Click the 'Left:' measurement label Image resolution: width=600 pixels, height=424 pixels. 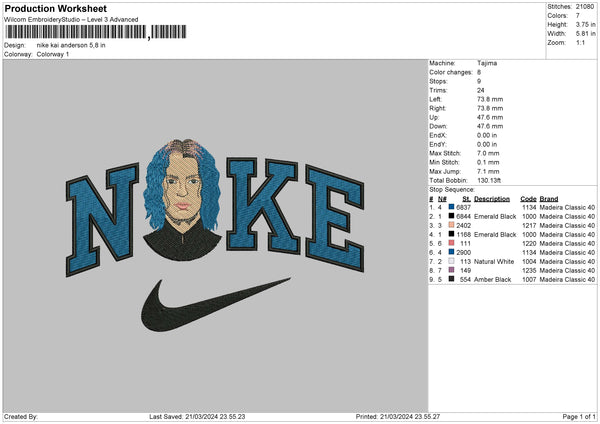[x=434, y=99]
